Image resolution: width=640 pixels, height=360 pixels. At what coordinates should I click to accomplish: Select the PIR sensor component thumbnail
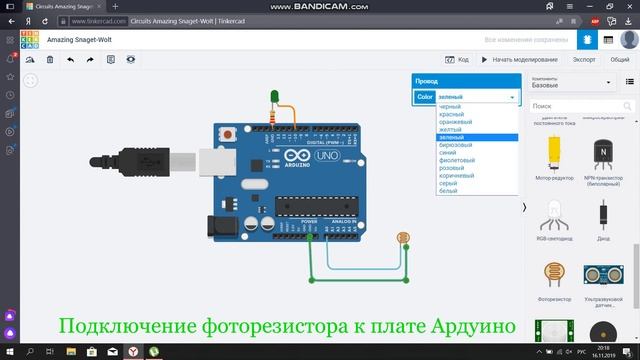(554, 331)
